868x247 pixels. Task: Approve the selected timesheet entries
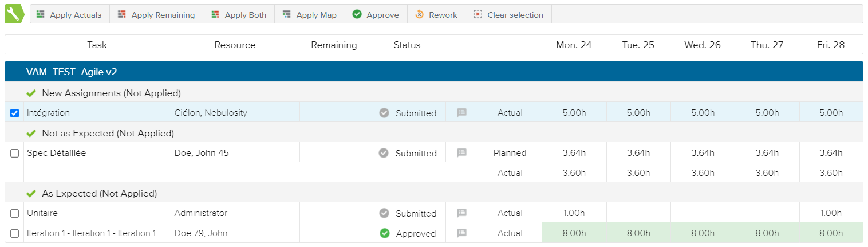376,15
